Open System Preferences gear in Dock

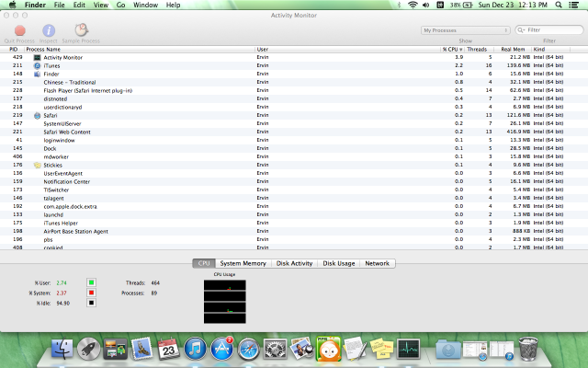276,350
